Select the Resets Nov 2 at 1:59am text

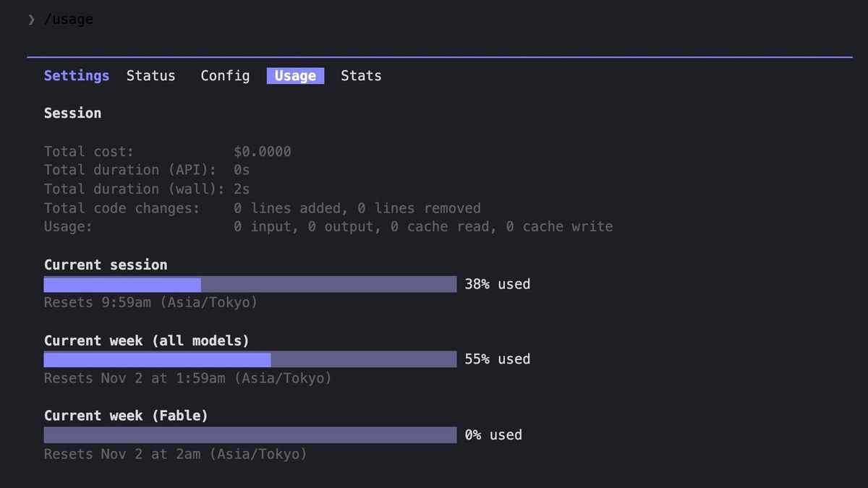(x=188, y=378)
